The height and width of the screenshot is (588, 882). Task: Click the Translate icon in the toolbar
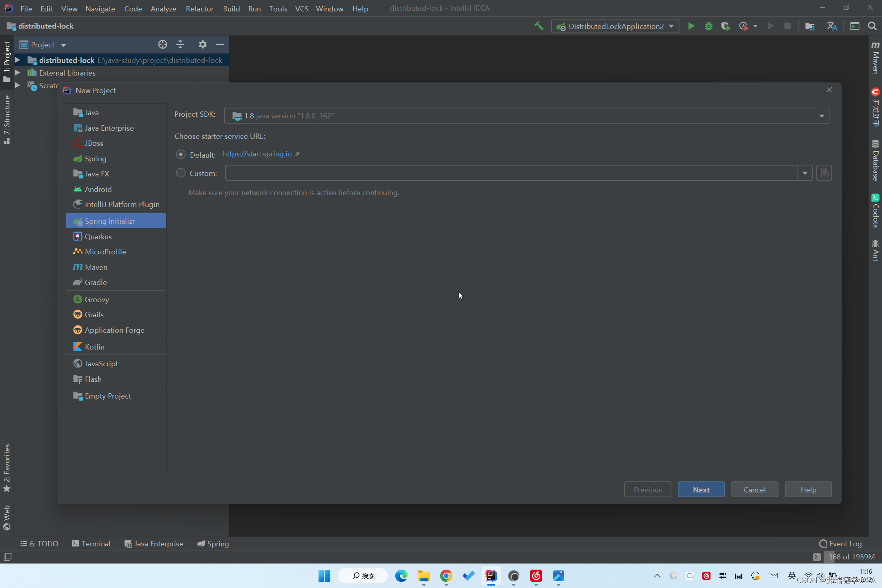pos(832,26)
